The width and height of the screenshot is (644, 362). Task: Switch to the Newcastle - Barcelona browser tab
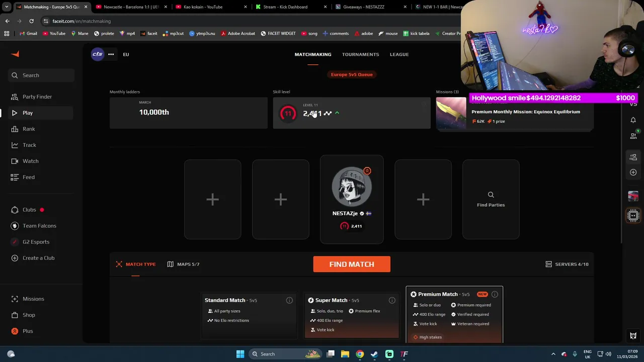coord(131,7)
